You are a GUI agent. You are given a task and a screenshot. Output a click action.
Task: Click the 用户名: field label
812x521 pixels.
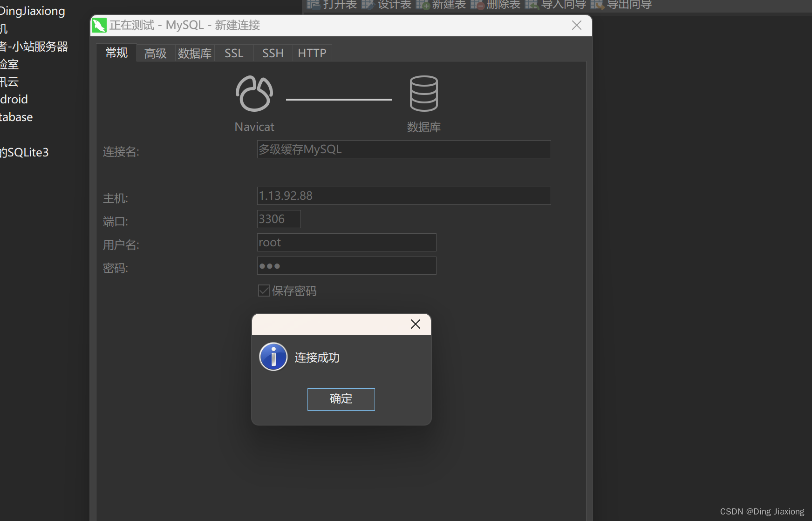tap(121, 245)
